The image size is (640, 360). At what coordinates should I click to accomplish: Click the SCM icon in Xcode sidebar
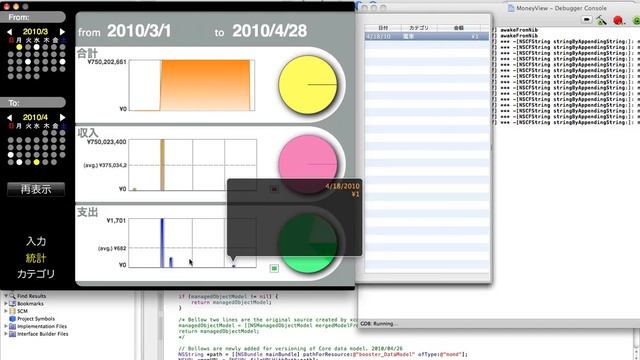(12, 311)
